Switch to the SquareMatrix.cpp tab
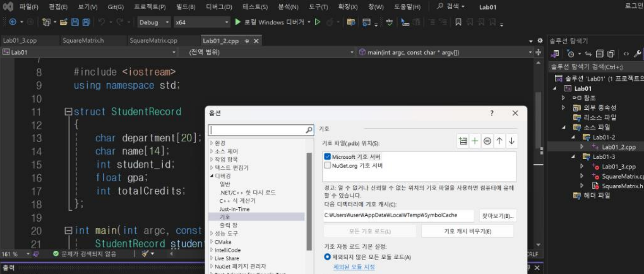The width and height of the screenshot is (644, 274). pyautogui.click(x=154, y=41)
